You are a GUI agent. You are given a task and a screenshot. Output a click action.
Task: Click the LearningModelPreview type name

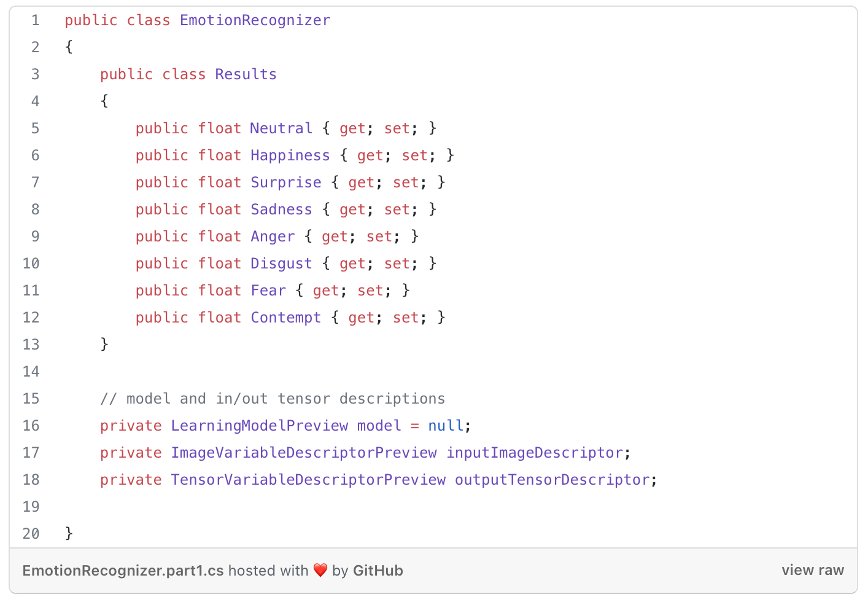pyautogui.click(x=259, y=426)
